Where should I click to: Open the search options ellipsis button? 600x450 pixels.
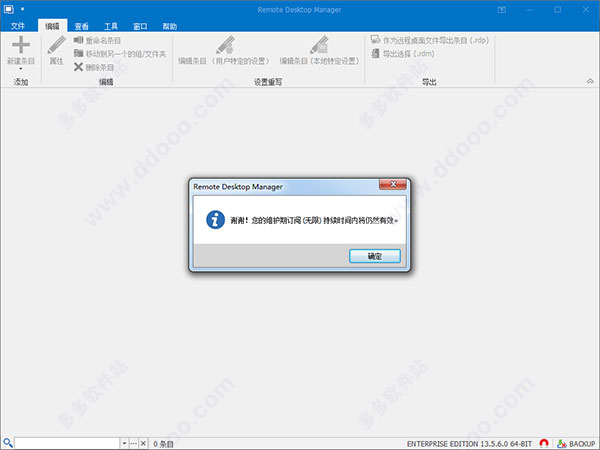(133, 443)
